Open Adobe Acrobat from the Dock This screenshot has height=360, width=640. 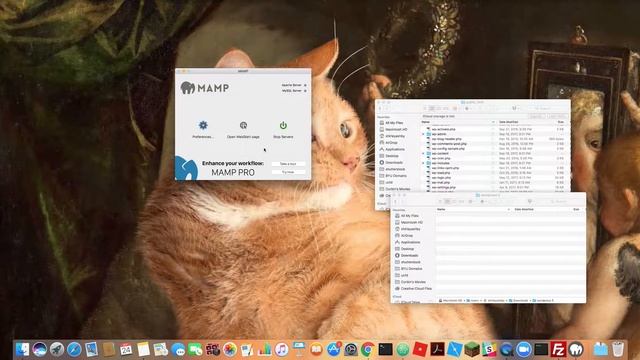click(437, 349)
